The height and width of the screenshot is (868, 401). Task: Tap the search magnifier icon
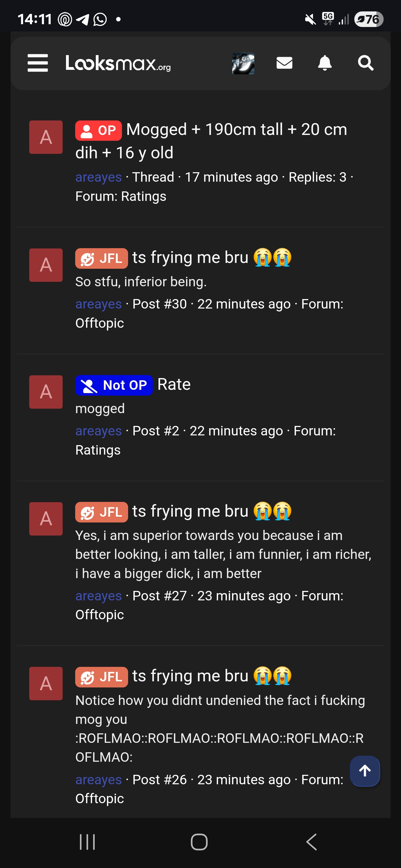click(x=365, y=63)
